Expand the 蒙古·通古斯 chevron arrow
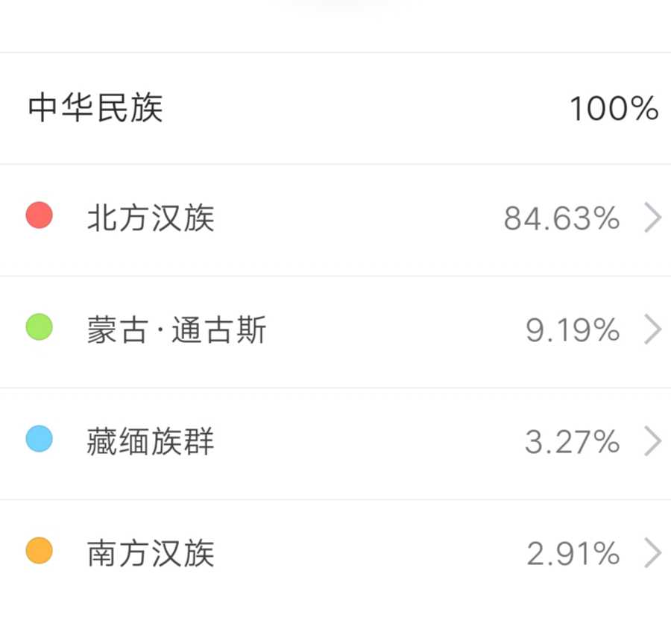Screen dimensions: 671x644 (x=652, y=330)
